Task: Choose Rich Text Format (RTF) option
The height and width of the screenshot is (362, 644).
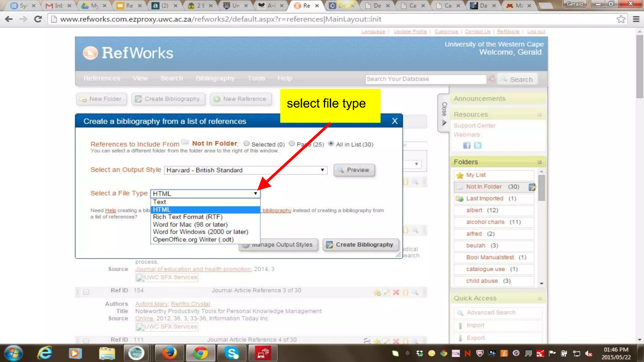Action: 205,217
